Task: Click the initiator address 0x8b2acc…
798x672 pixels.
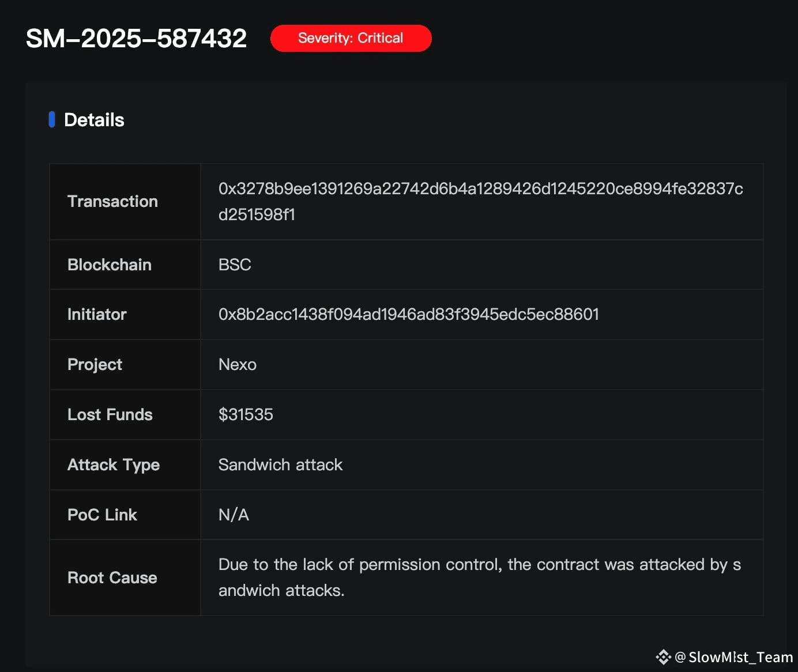Action: [x=408, y=314]
